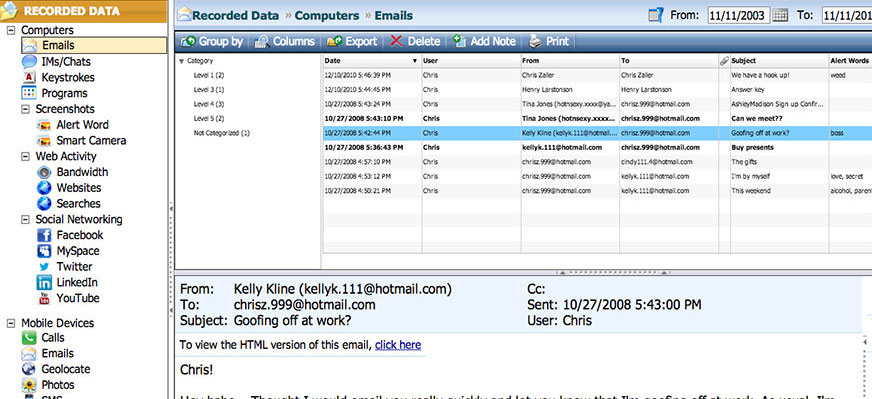This screenshot has height=399, width=872.
Task: Collapse the Social Networking node
Action: 25,219
